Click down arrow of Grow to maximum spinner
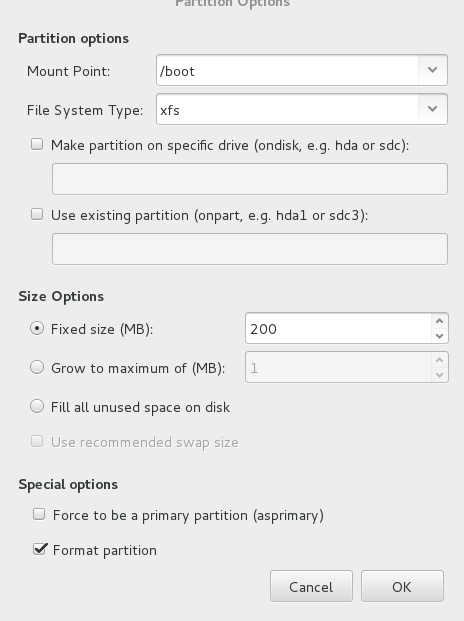 439,375
